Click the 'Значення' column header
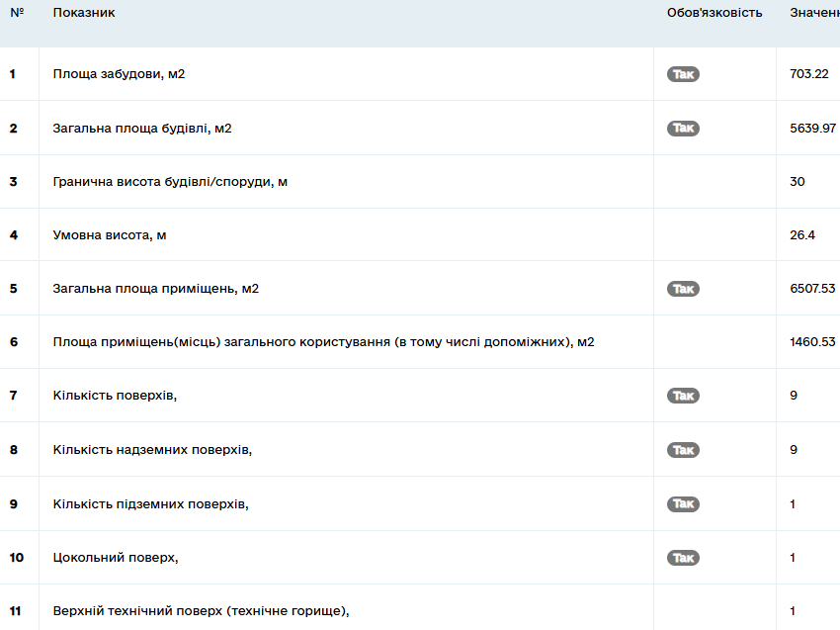Screen dimensions: 840x630 tap(814, 13)
